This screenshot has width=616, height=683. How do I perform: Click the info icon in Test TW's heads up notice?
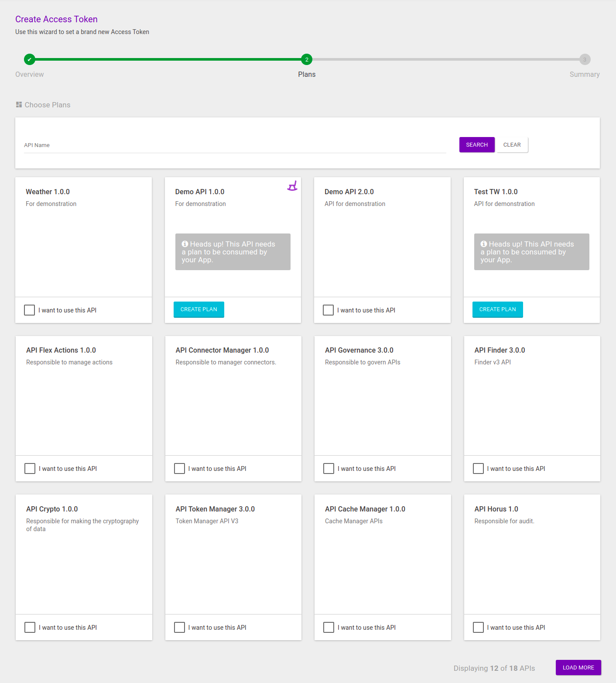coord(483,244)
